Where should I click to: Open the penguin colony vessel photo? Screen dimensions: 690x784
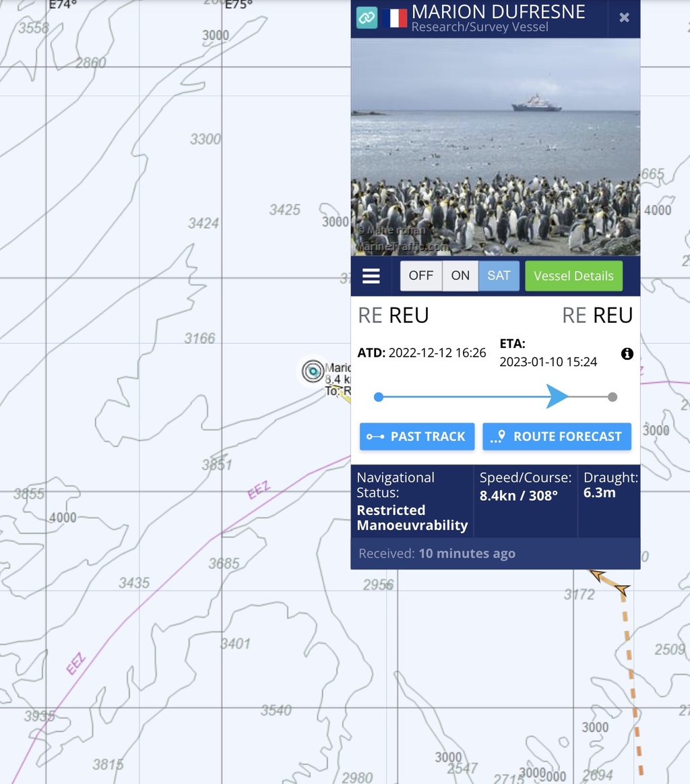495,147
